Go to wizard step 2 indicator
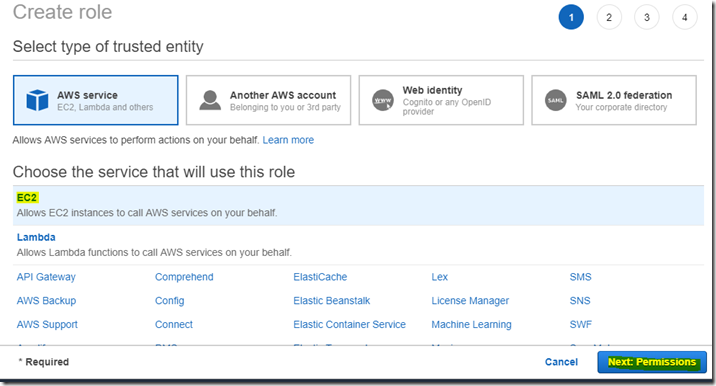Image resolution: width=716 pixels, height=386 pixels. coord(609,17)
